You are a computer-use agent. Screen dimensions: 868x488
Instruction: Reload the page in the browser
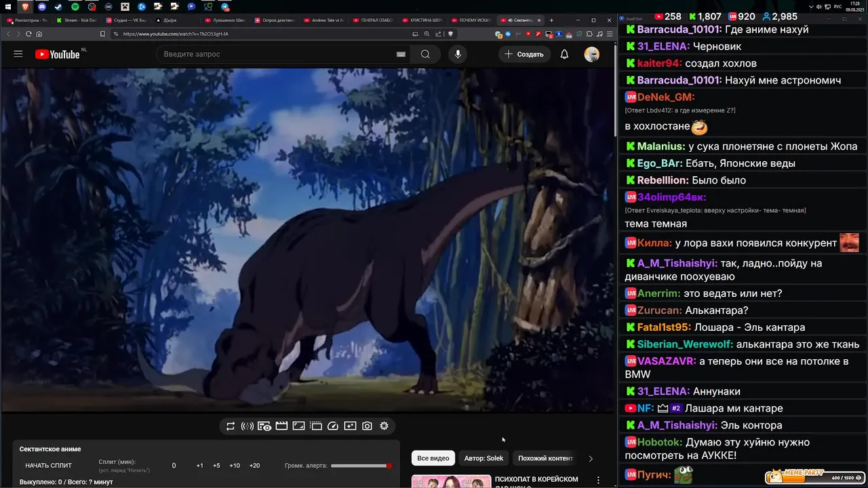click(x=28, y=34)
